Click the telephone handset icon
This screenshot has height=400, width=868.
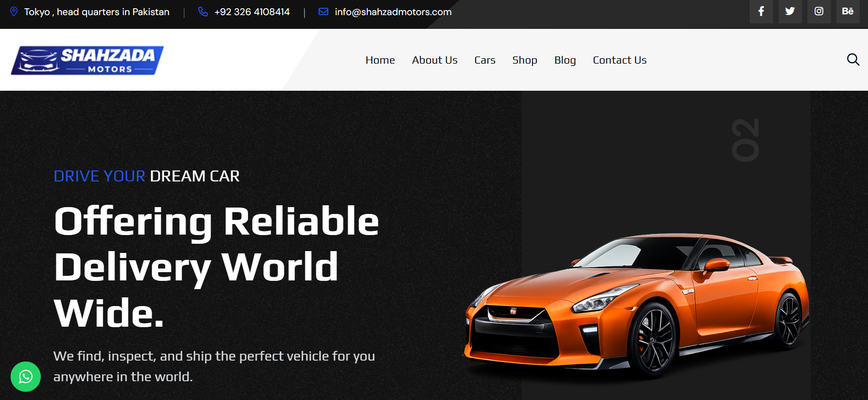click(203, 12)
